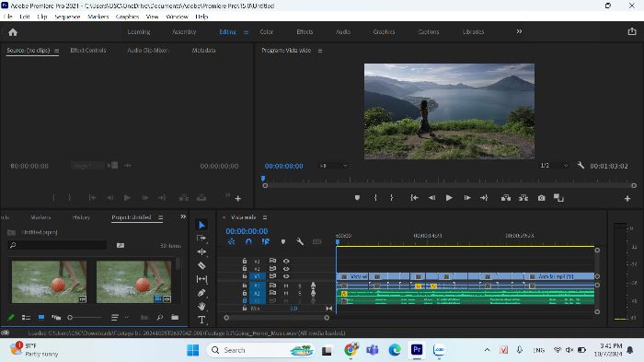Select the Pen tool
644x362 pixels.
tap(201, 293)
